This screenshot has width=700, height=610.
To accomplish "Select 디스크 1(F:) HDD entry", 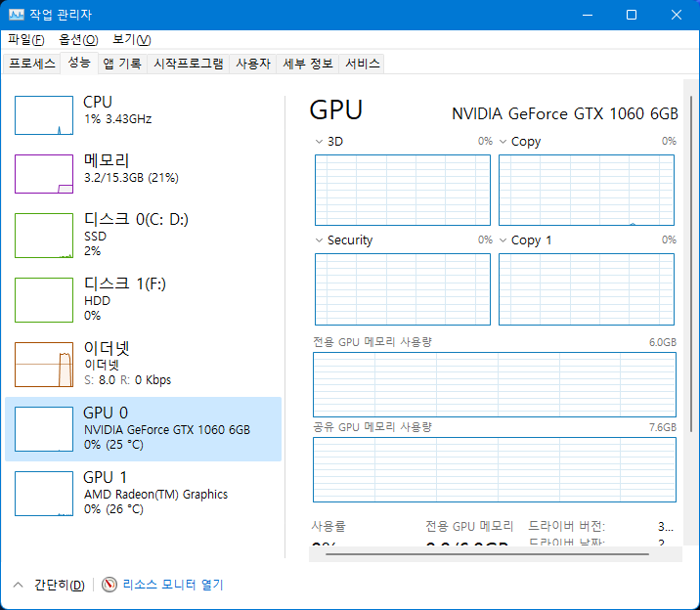I will 143,300.
